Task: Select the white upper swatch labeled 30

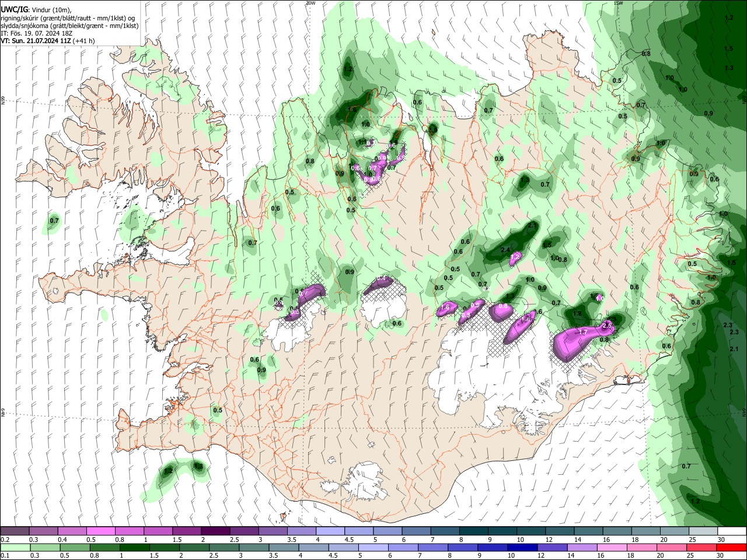Action: 732,531
